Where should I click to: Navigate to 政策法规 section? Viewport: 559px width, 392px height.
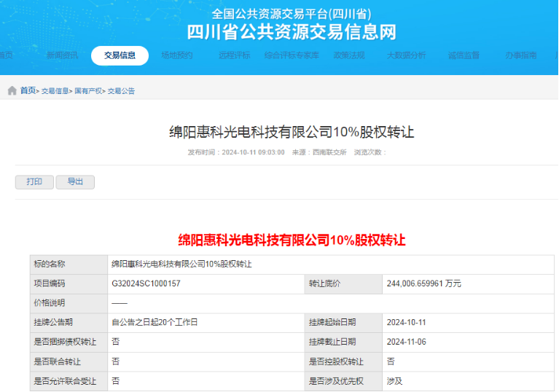349,55
